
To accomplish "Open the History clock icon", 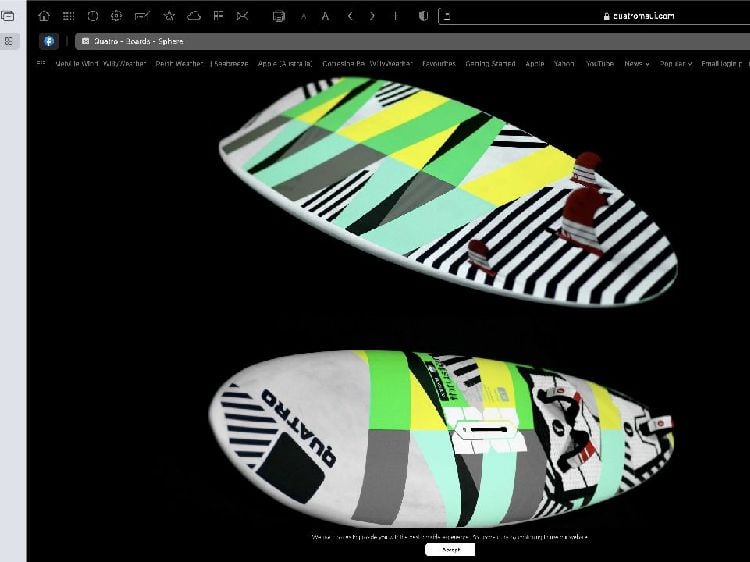I will 93,16.
